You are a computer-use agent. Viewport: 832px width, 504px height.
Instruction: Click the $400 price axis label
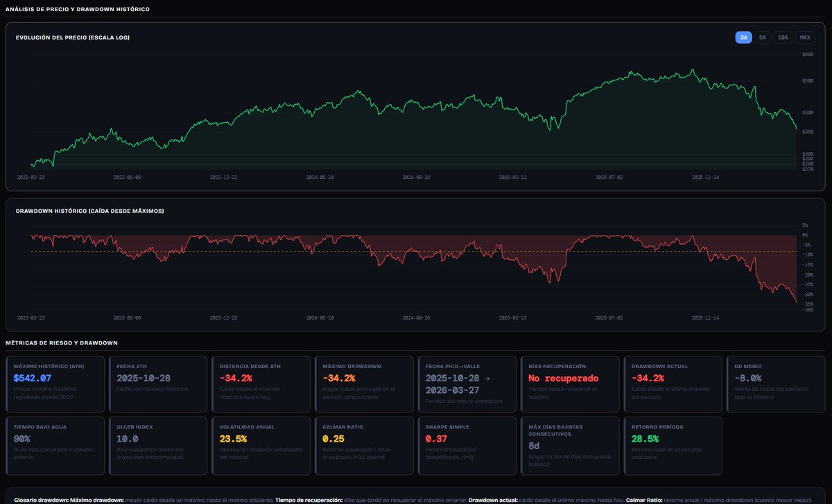(807, 112)
